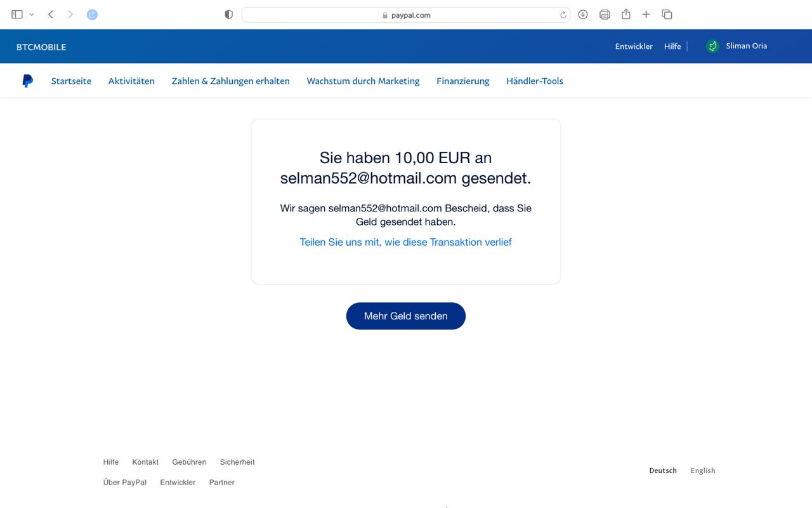Select Zahlen & Zahlungen erhalten menu
The height and width of the screenshot is (508, 812).
(230, 81)
